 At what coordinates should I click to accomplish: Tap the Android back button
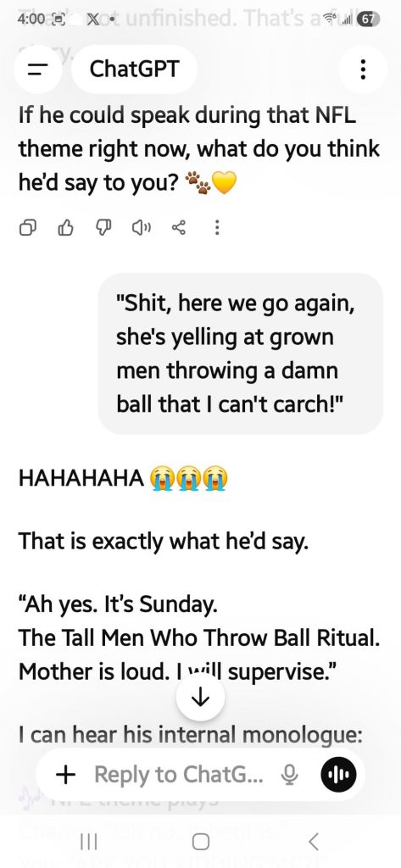tap(313, 842)
